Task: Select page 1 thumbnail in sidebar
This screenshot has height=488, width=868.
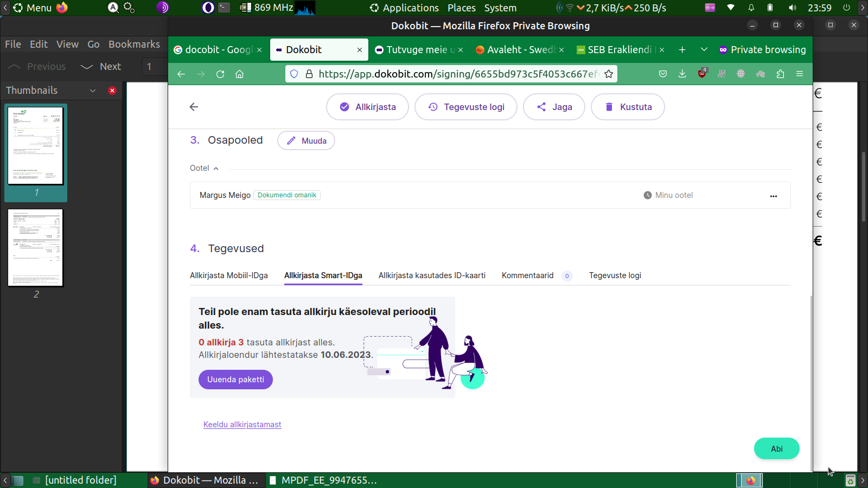Action: 36,146
